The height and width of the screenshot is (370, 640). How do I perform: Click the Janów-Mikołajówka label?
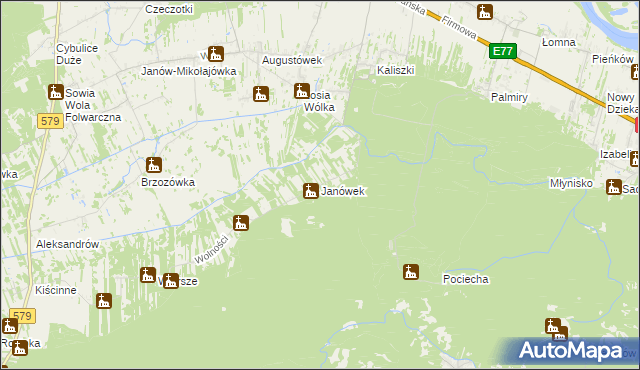189,71
